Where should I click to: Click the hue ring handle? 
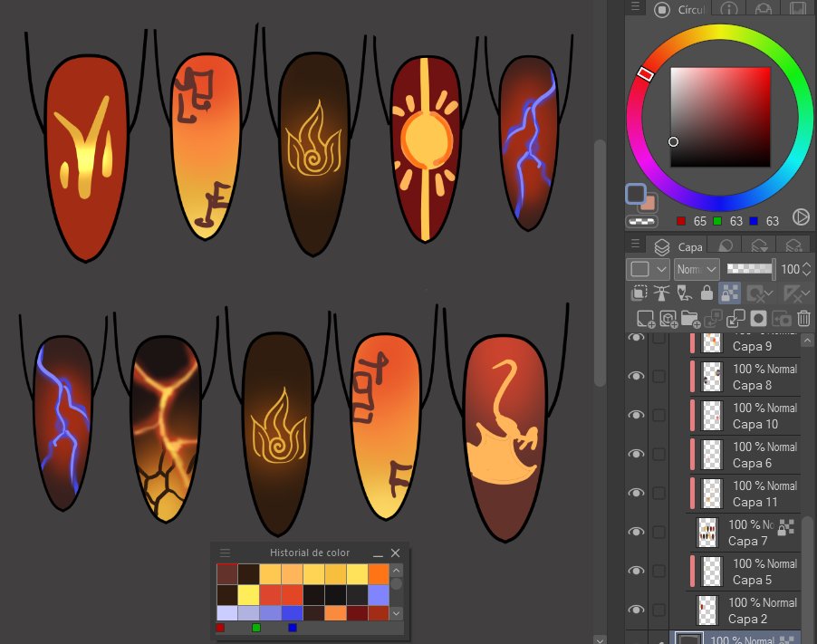click(x=645, y=74)
